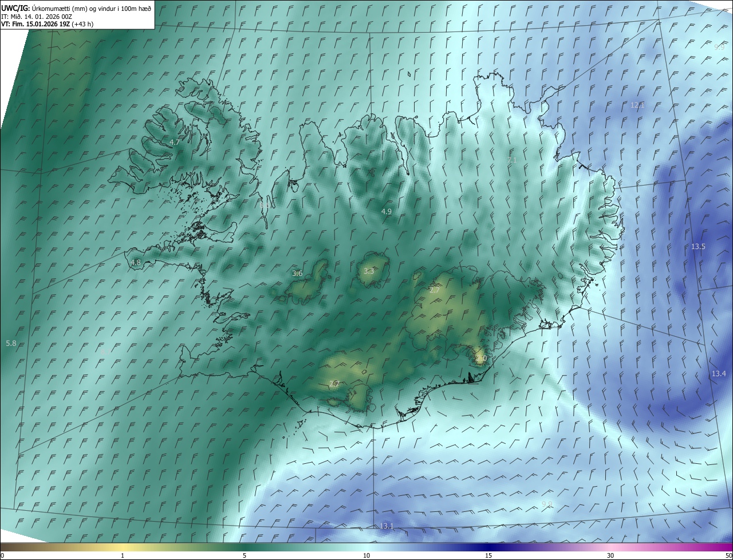Image resolution: width=733 pixels, height=560 pixels.
Task: Click the 4.9 precipitation value label
Action: tap(387, 211)
